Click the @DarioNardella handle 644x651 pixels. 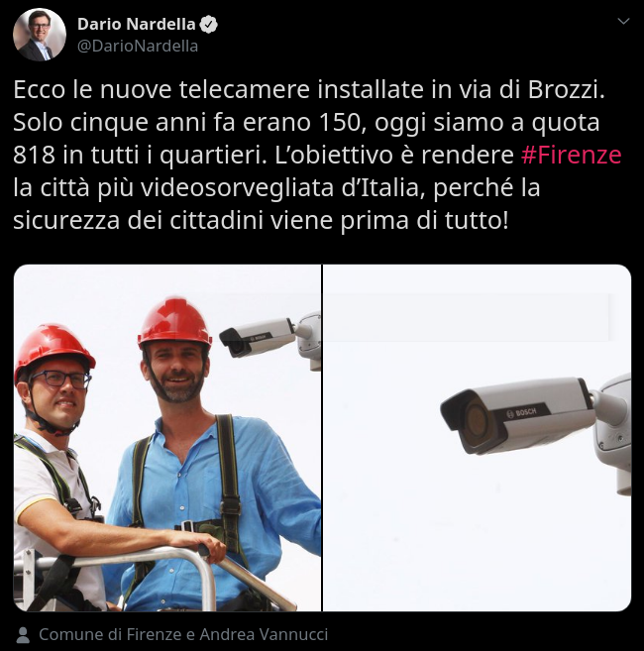pos(138,47)
